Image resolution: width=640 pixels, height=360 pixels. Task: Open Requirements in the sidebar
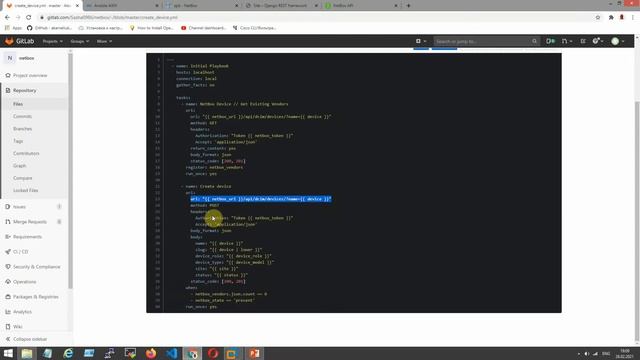(x=27, y=237)
